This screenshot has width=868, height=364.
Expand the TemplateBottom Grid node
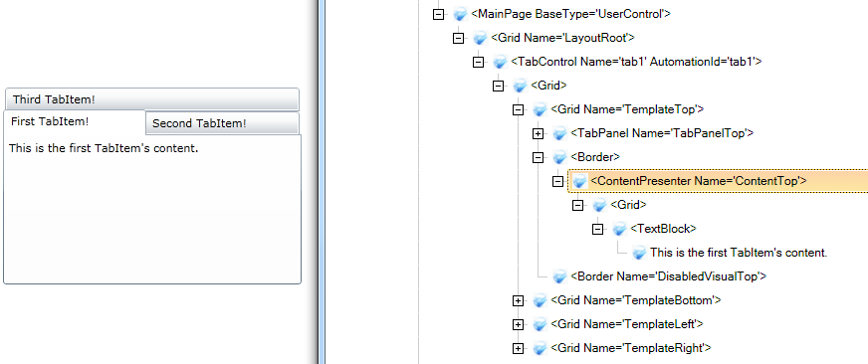pyautogui.click(x=518, y=300)
